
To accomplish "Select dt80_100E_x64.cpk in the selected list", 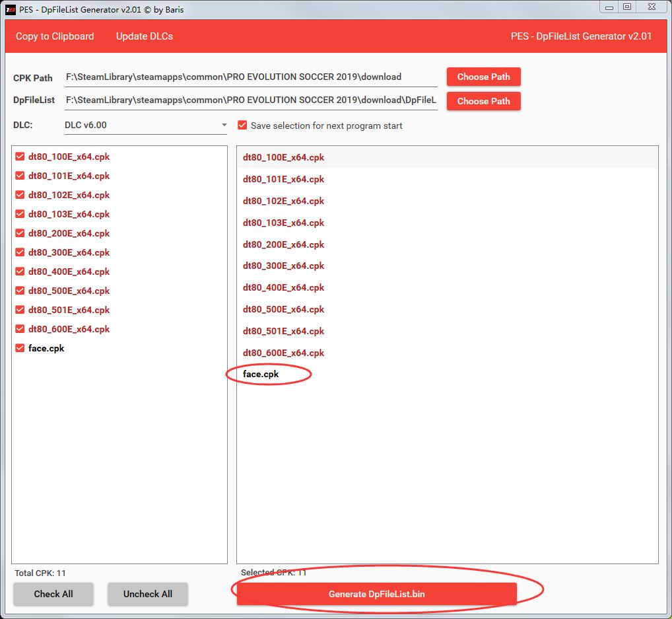I will (448, 157).
